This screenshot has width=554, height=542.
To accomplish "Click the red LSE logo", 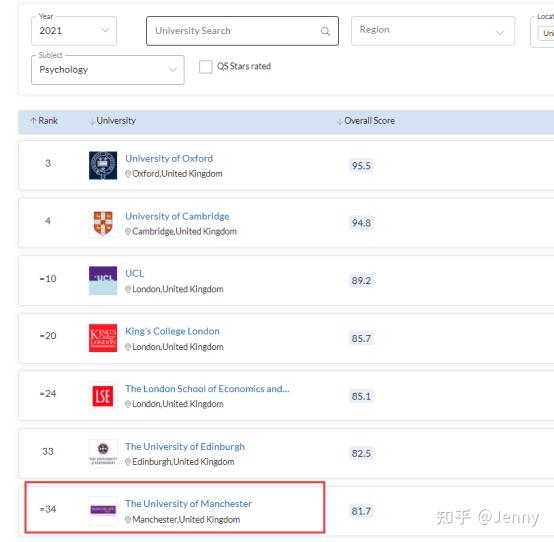I will [x=103, y=396].
